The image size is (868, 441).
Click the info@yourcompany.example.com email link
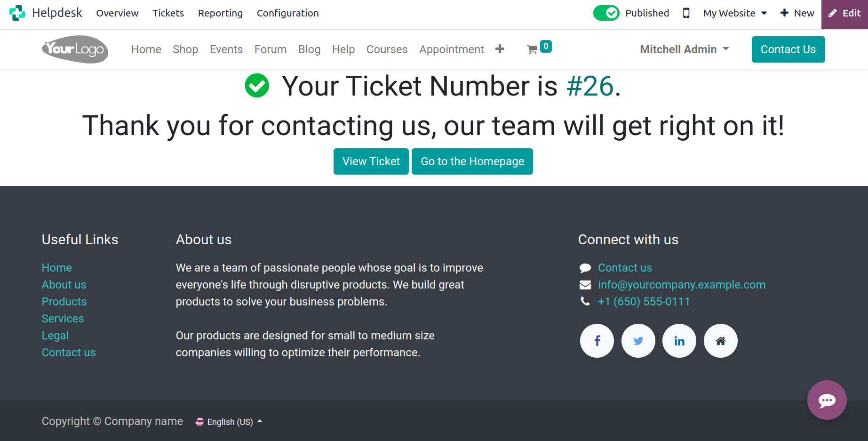(x=682, y=285)
